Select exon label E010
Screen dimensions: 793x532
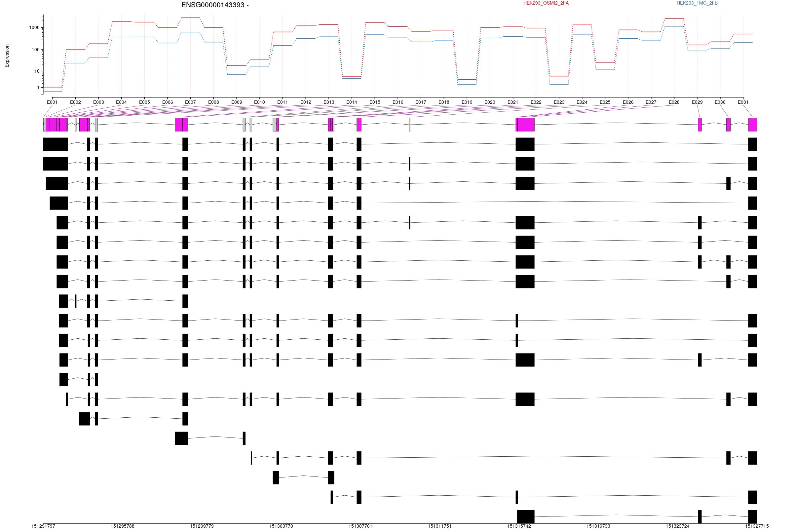tap(259, 102)
